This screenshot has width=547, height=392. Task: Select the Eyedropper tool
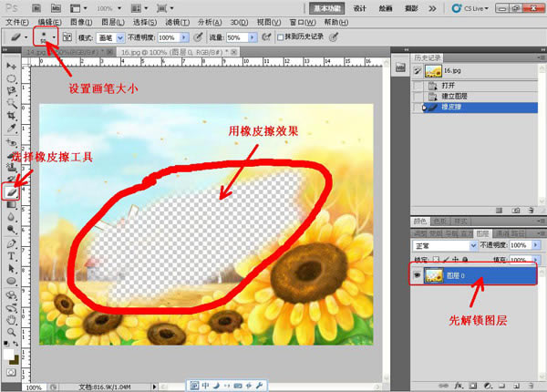point(11,128)
